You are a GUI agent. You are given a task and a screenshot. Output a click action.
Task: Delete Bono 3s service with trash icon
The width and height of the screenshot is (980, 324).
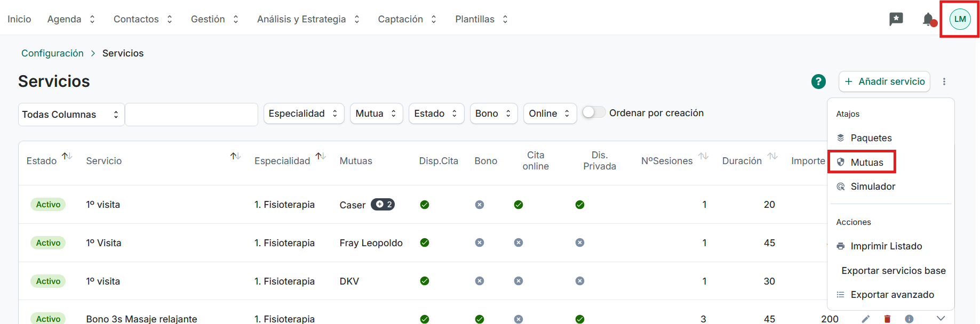(x=887, y=319)
